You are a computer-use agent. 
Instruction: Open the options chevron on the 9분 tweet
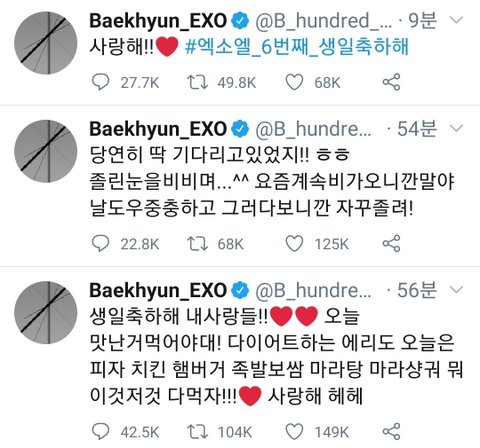456,20
